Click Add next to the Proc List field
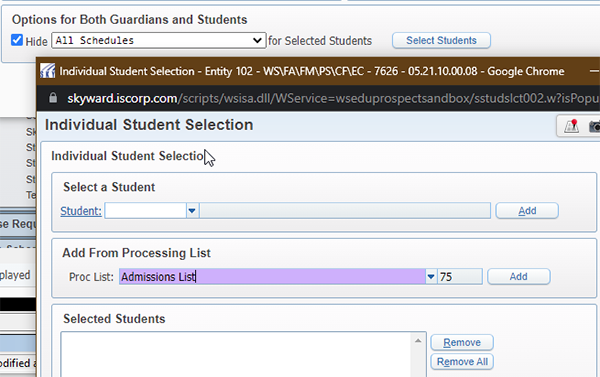Image resolution: width=600 pixels, height=377 pixels. [518, 276]
